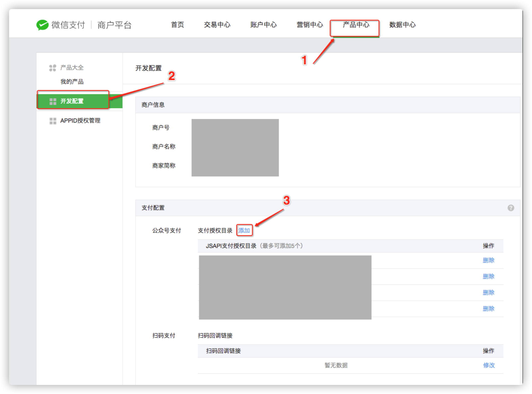
Task: Click 修改 link for 扫码回调链接
Action: click(x=489, y=365)
